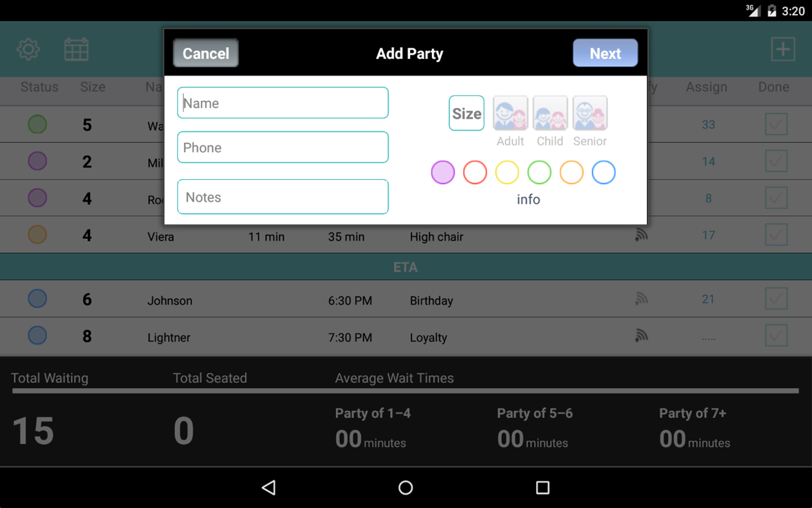The width and height of the screenshot is (812, 508).
Task: Cancel the Add Party dialog
Action: click(206, 53)
